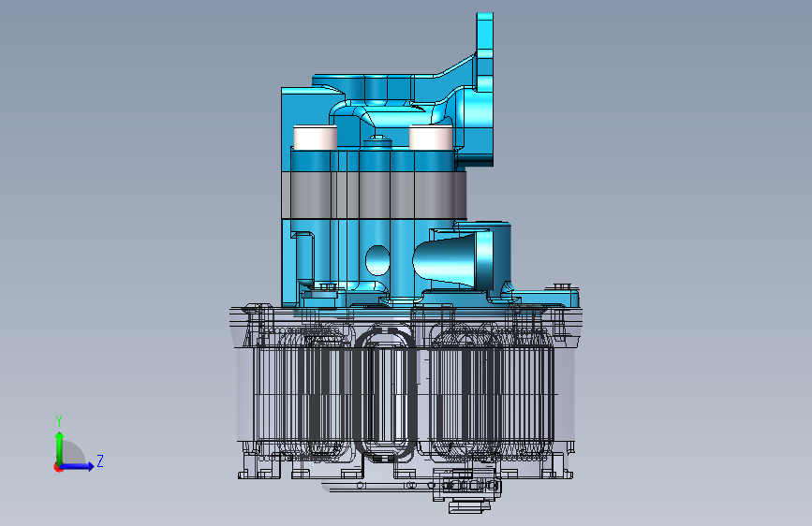
Task: Select the left white cylinder on the model
Action: tap(316, 138)
